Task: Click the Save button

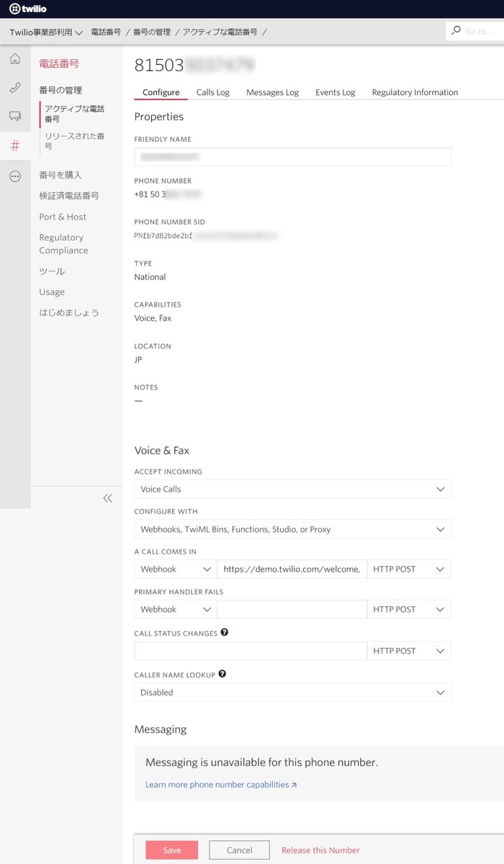Action: point(171,850)
